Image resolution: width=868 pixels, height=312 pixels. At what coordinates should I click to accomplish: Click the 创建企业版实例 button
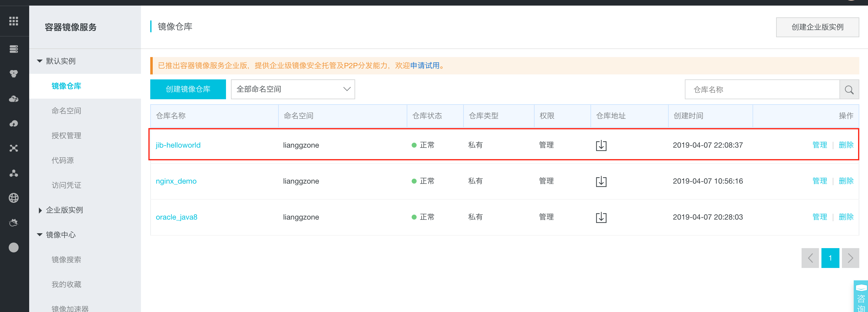(x=817, y=27)
